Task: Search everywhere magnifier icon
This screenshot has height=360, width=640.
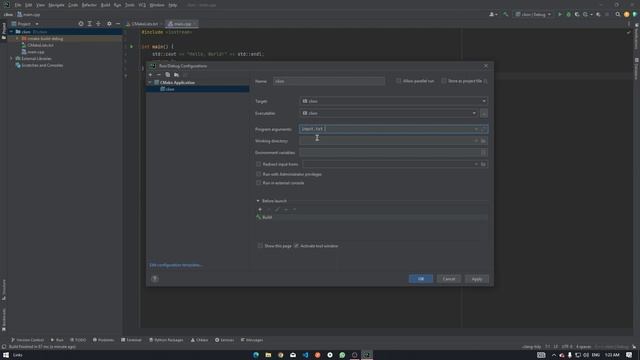Action: tap(618, 14)
